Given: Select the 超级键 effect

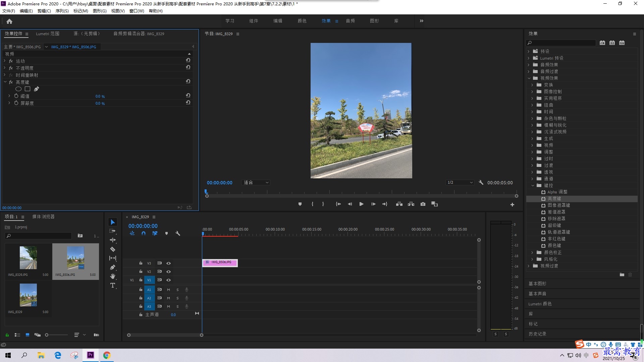Looking at the screenshot, I should point(554,225).
